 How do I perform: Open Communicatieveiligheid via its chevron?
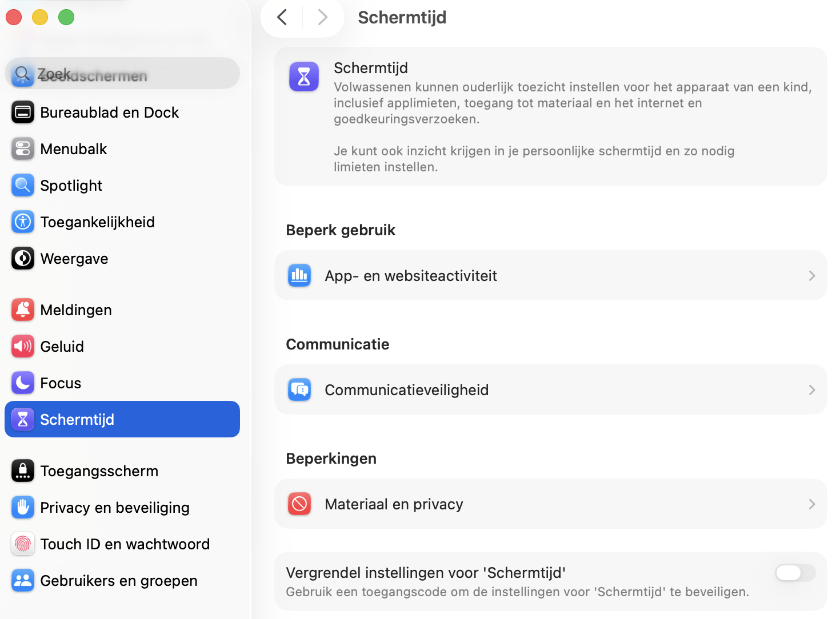tap(811, 389)
